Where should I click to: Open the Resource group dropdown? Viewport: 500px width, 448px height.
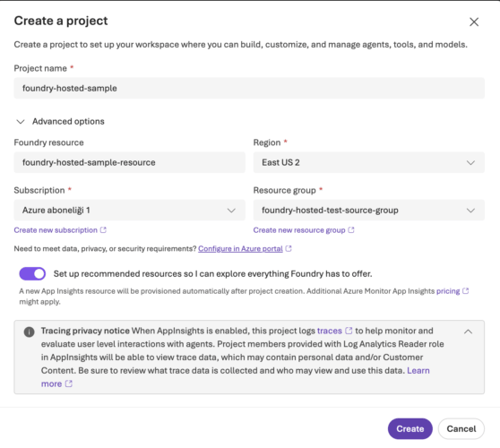[x=368, y=211]
